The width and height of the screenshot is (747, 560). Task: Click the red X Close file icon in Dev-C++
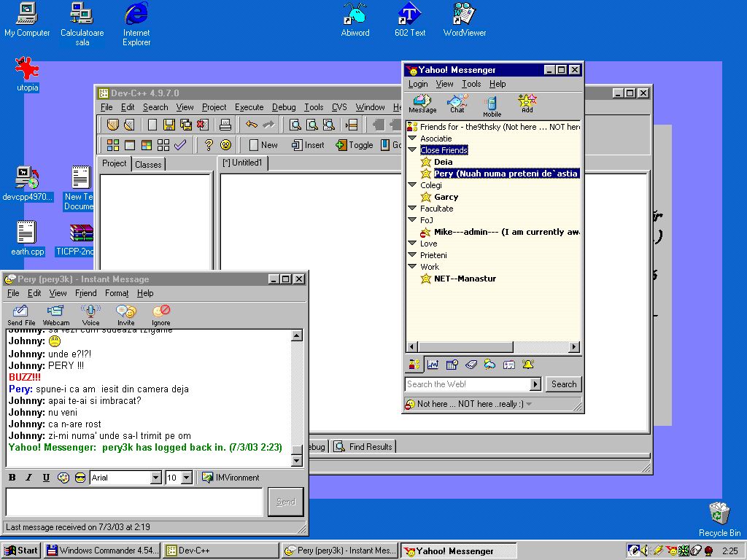[203, 125]
